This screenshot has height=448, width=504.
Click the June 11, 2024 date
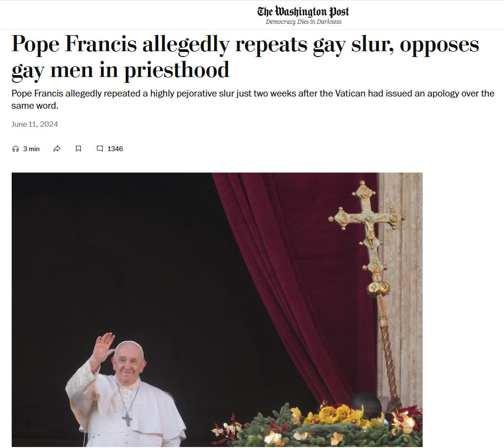(35, 124)
